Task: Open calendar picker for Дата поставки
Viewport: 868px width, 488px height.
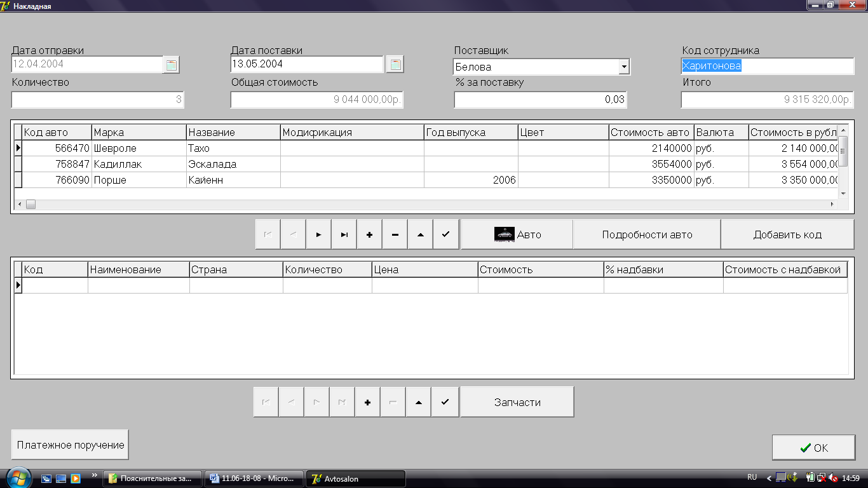Action: click(x=395, y=64)
